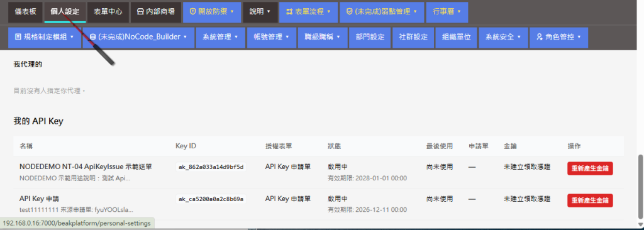Click the 操作 column header
The image size is (644, 230).
coord(574,146)
